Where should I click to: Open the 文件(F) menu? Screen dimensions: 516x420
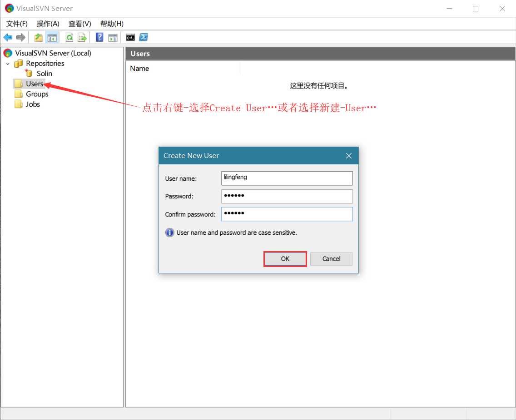pos(17,24)
